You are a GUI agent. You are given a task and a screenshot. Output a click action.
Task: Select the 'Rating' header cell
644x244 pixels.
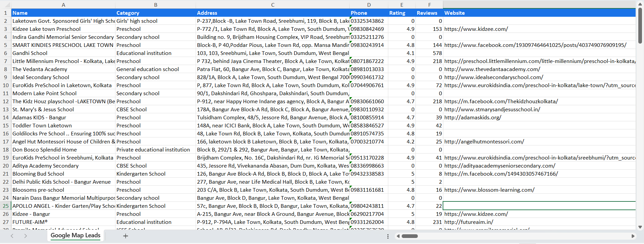coord(402,13)
